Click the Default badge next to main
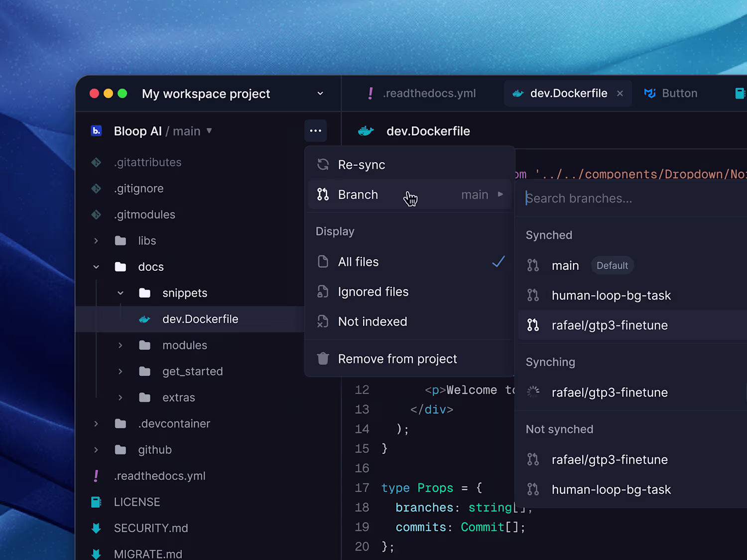The width and height of the screenshot is (747, 560). coord(612,265)
